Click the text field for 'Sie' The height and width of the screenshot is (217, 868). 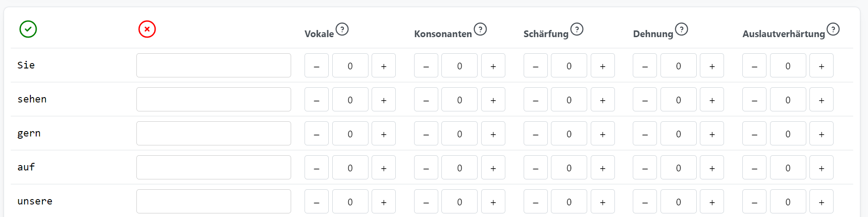(x=214, y=65)
